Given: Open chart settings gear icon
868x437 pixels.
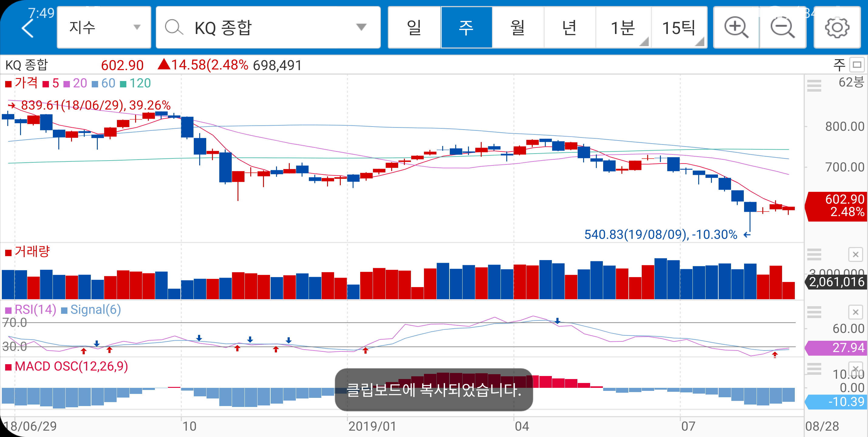Looking at the screenshot, I should (837, 28).
